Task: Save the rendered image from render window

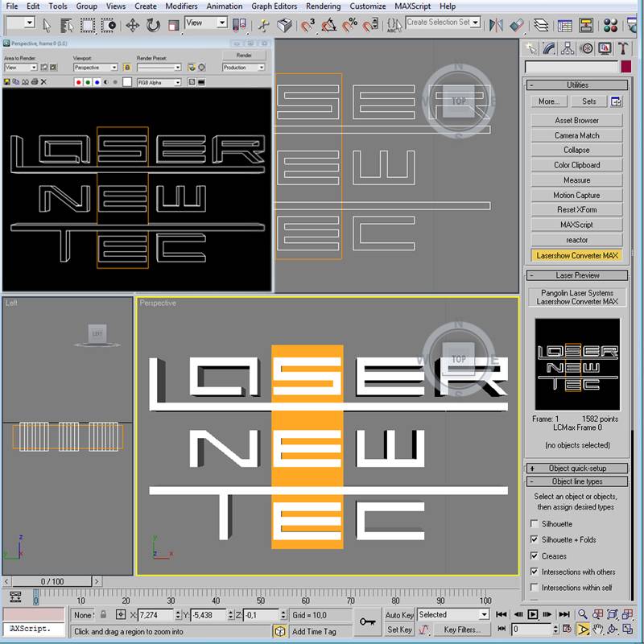Action: click(7, 82)
